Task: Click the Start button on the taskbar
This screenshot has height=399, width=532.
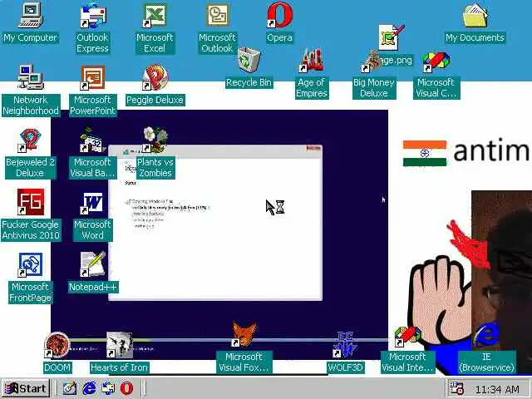Action: (x=26, y=388)
